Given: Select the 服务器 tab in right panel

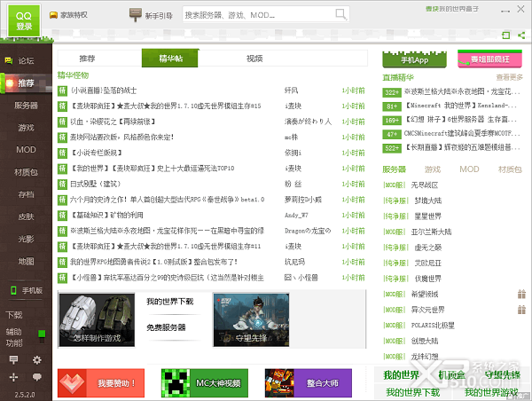Looking at the screenshot, I should (394, 169).
